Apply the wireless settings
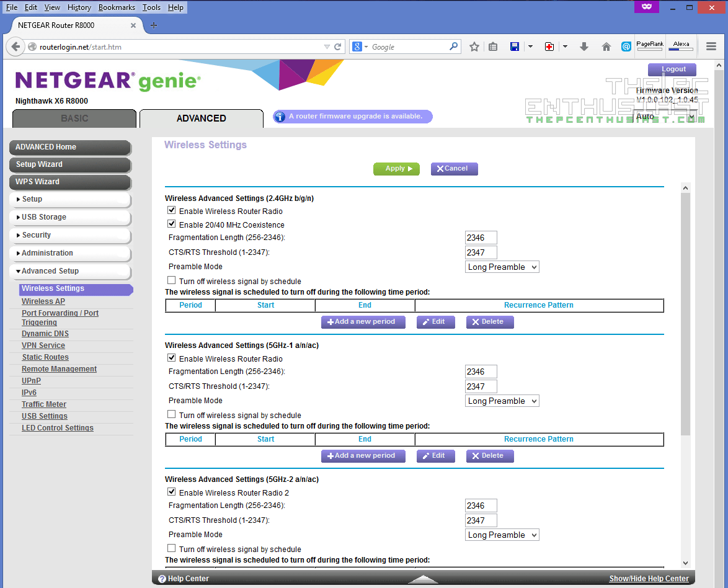The image size is (728, 588). pyautogui.click(x=396, y=169)
